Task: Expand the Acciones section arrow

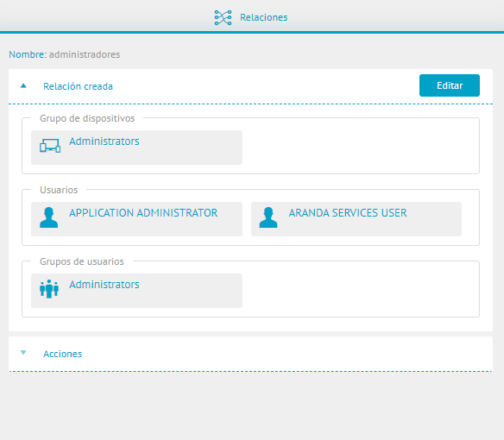Action: click(x=23, y=353)
